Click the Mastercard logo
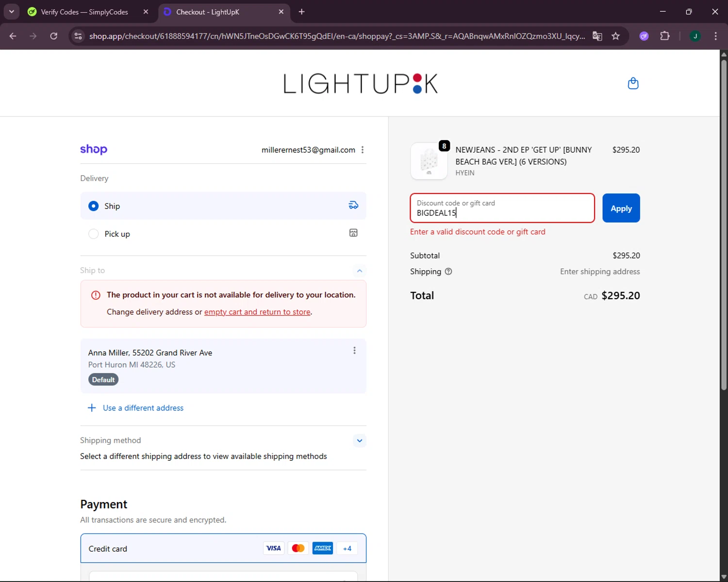This screenshot has height=582, width=728. [x=298, y=548]
